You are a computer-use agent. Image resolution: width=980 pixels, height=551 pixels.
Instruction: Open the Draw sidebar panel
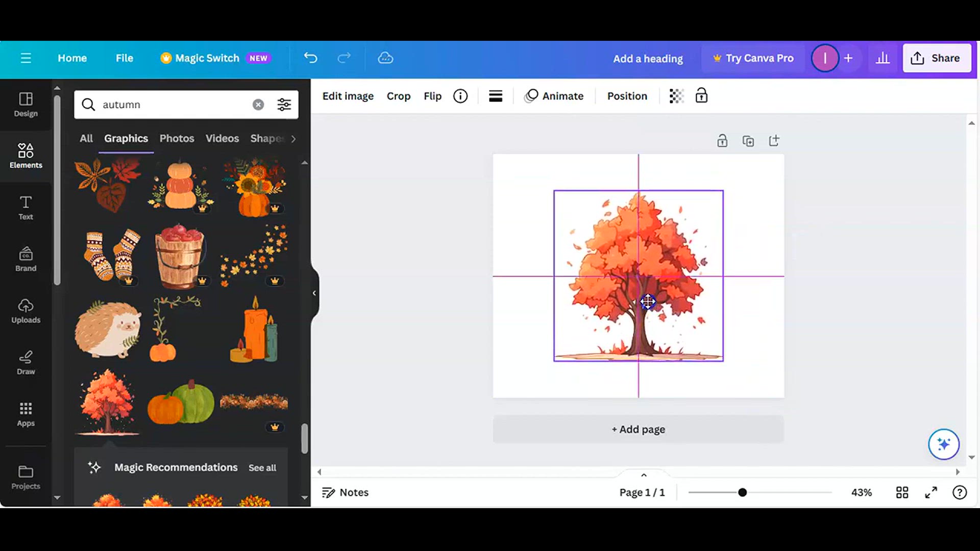click(26, 363)
